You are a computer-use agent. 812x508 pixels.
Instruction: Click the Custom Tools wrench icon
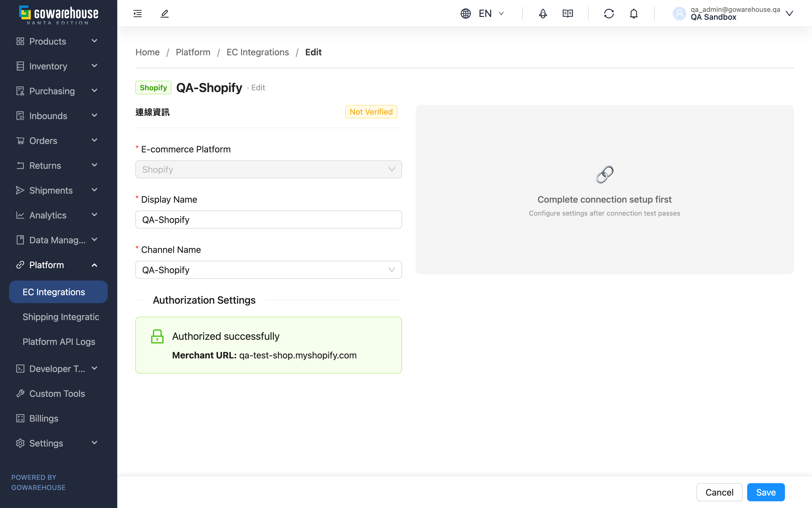point(20,393)
